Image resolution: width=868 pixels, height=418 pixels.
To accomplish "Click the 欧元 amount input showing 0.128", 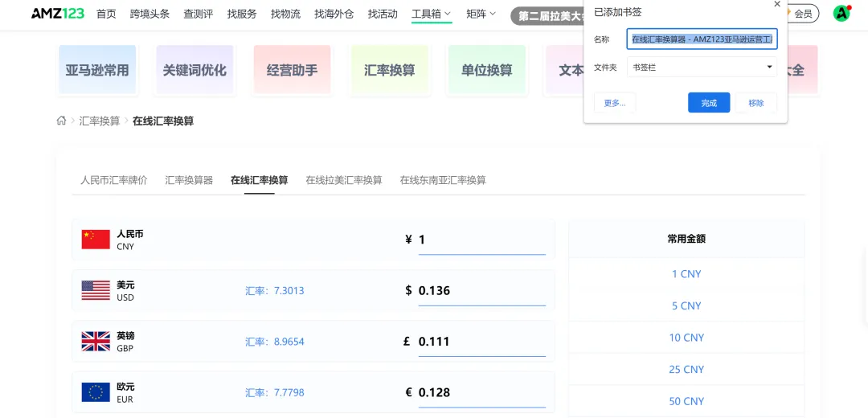I will tap(482, 392).
